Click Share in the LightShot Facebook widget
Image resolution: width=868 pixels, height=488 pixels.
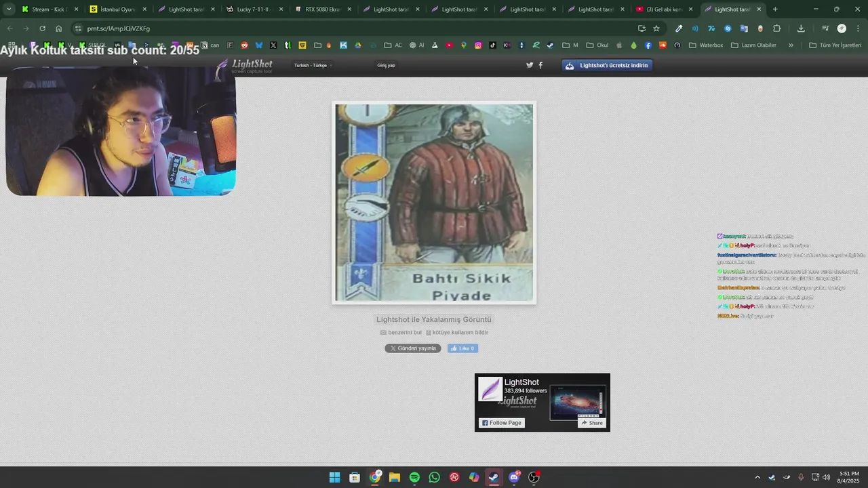click(x=591, y=423)
